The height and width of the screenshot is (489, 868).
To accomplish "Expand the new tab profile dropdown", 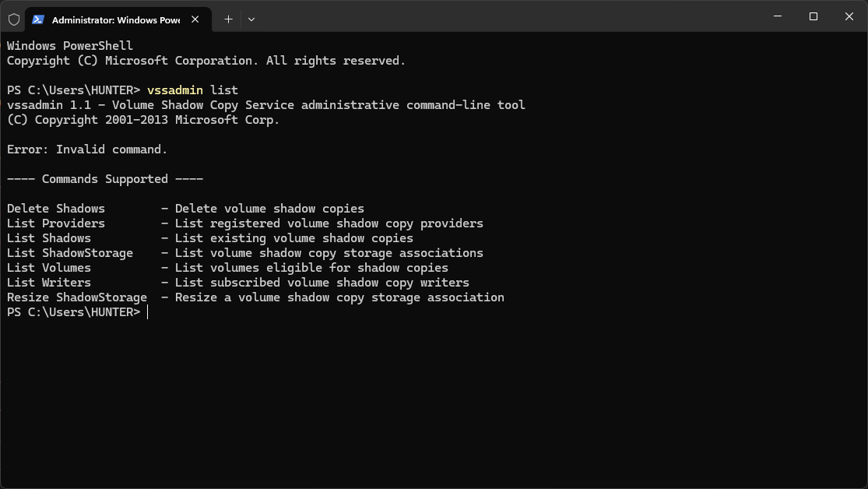I will point(251,19).
